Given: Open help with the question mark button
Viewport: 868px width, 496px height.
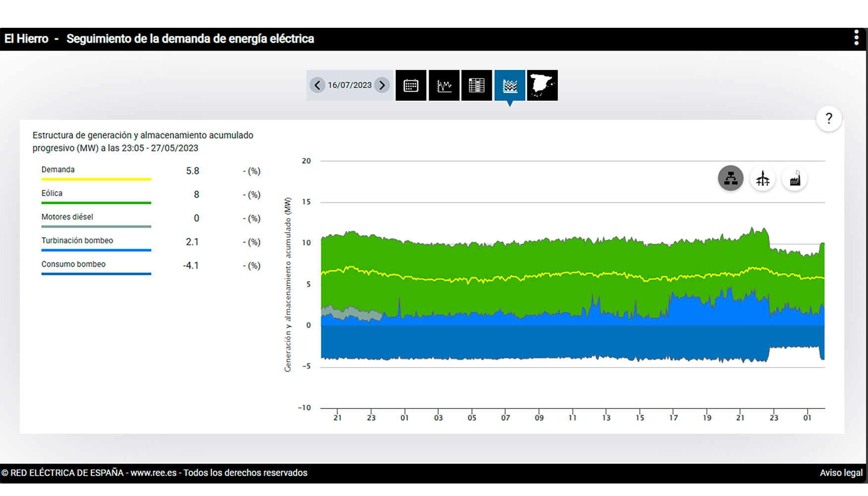Looking at the screenshot, I should tap(828, 119).
